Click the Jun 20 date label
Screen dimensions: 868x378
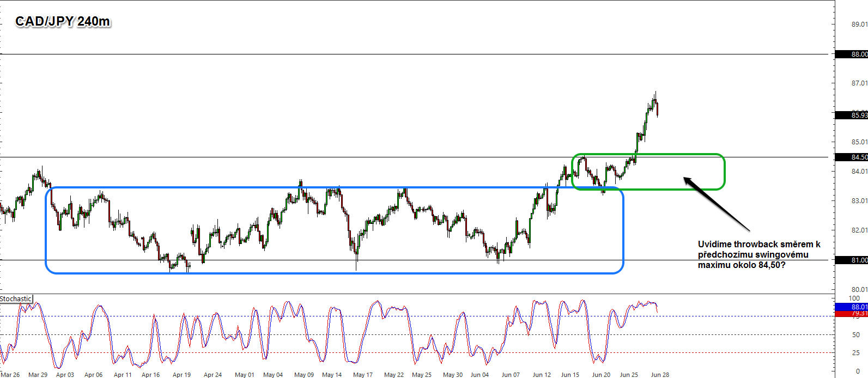tap(602, 375)
